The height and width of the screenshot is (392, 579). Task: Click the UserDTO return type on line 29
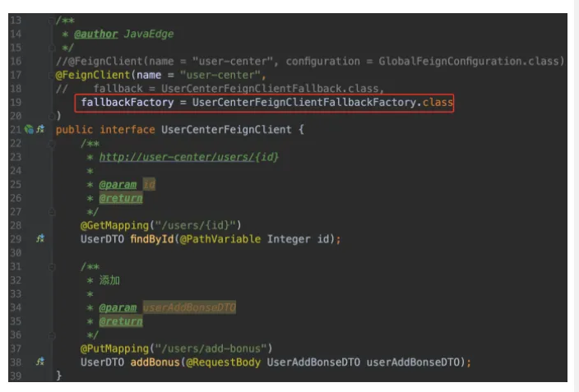[102, 239]
